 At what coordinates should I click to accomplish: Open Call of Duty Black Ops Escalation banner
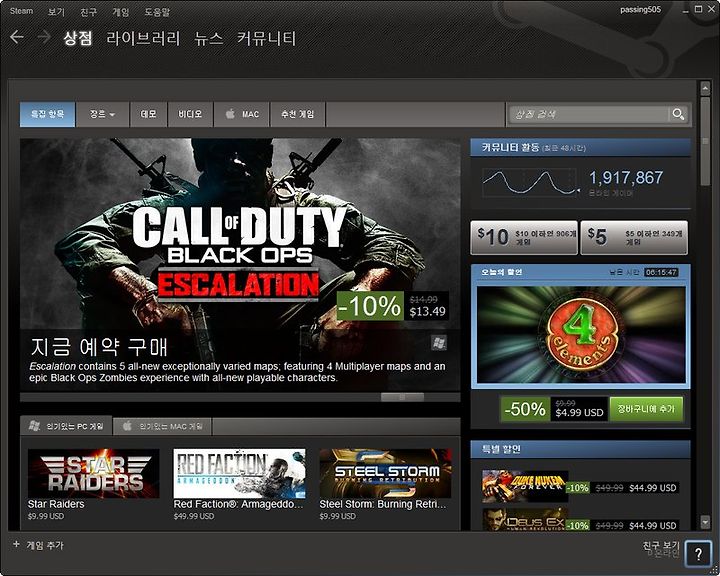(x=240, y=264)
